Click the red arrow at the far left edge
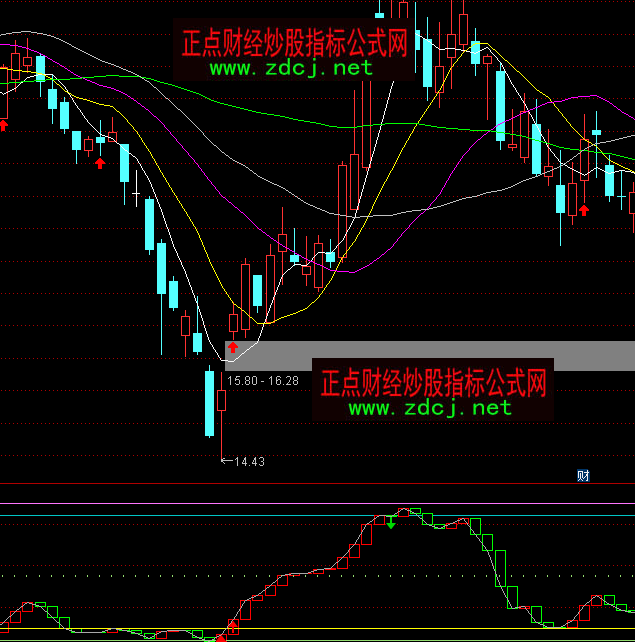This screenshot has width=635, height=642. [3, 124]
